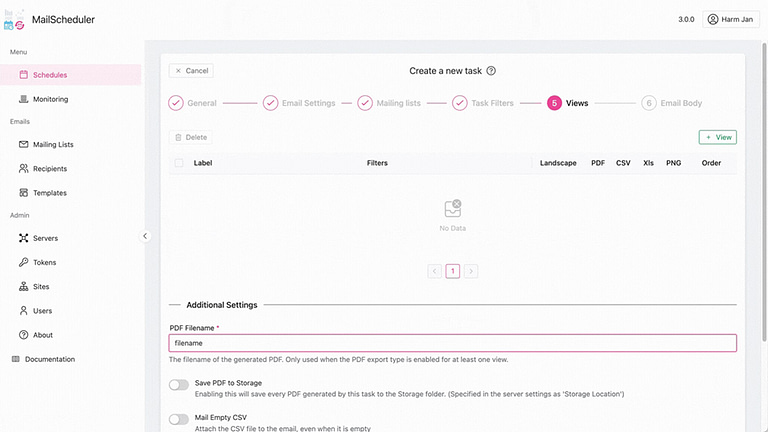
Task: Open the Mailing Lists page
Action: point(52,144)
